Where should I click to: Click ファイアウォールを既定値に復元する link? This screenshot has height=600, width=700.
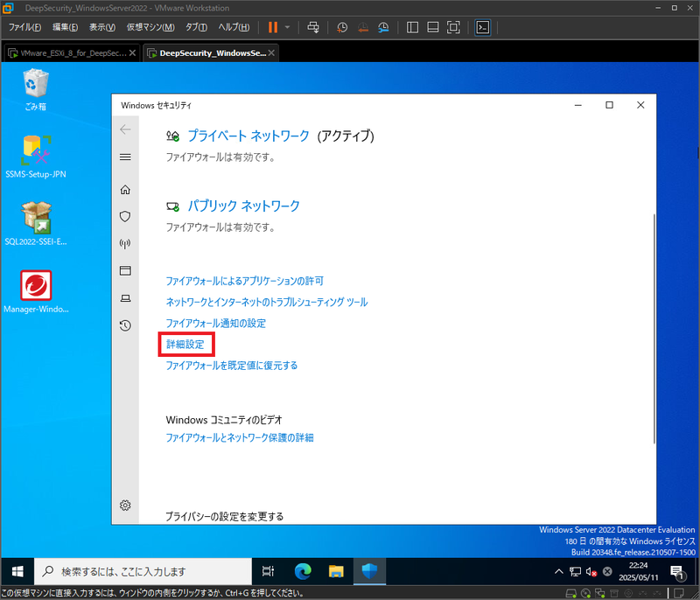232,366
